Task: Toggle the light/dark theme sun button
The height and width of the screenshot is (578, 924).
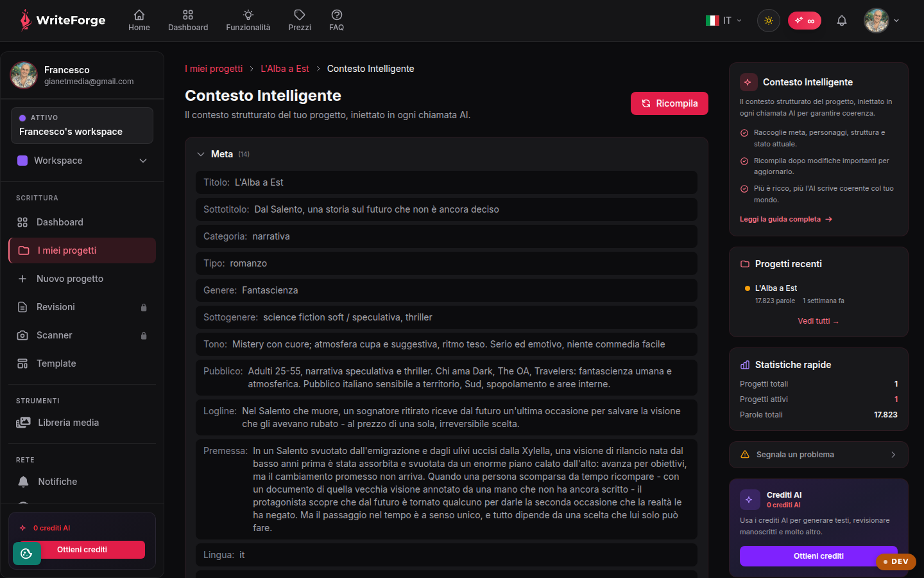Action: click(x=769, y=21)
